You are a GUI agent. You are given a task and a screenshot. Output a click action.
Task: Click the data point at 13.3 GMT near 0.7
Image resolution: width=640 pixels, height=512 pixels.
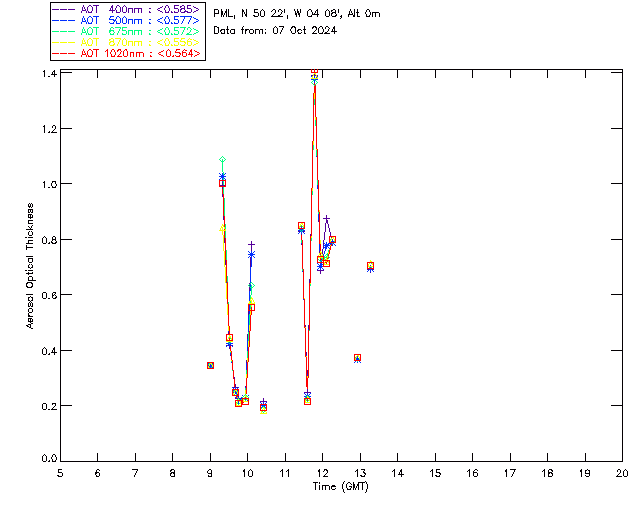(x=370, y=266)
